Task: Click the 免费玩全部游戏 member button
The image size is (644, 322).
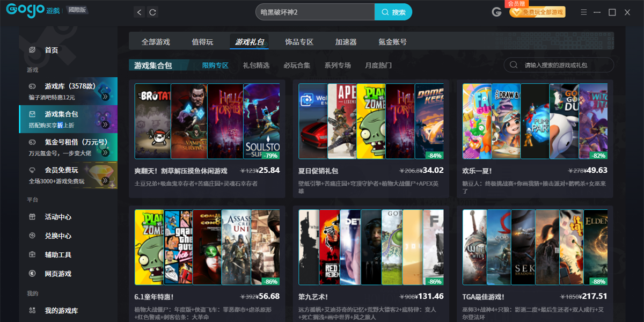Action: click(x=537, y=12)
